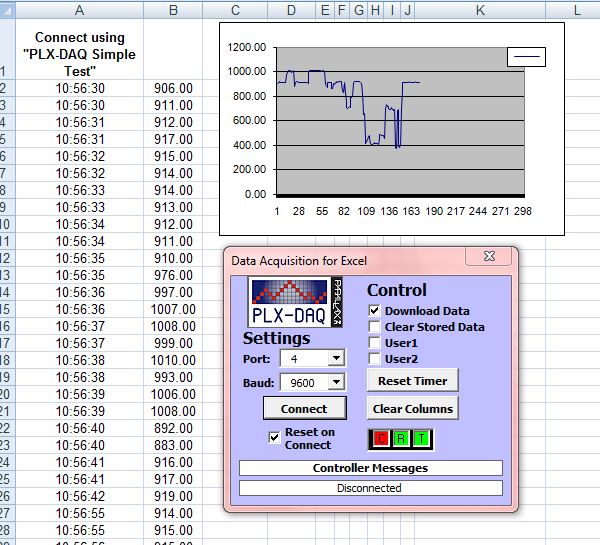Image resolution: width=600 pixels, height=545 pixels.
Task: Close the Data Acquisition for Excel dialog
Action: pyautogui.click(x=489, y=257)
